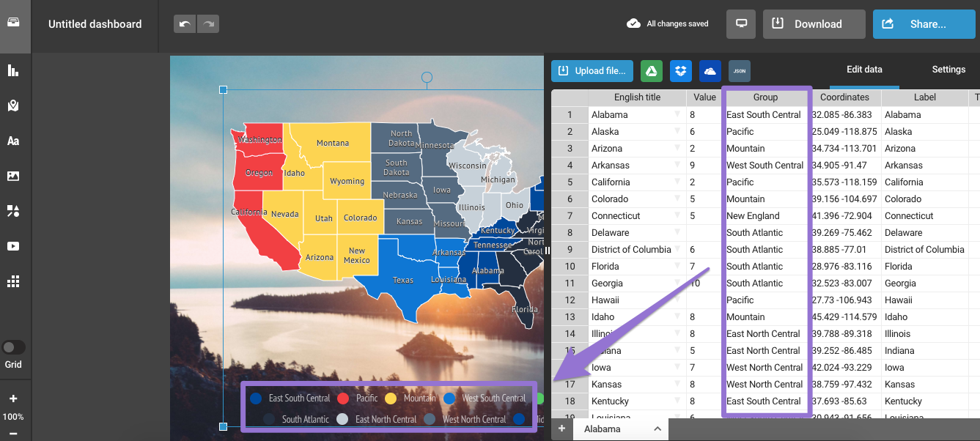Click the redo arrow button

(208, 24)
